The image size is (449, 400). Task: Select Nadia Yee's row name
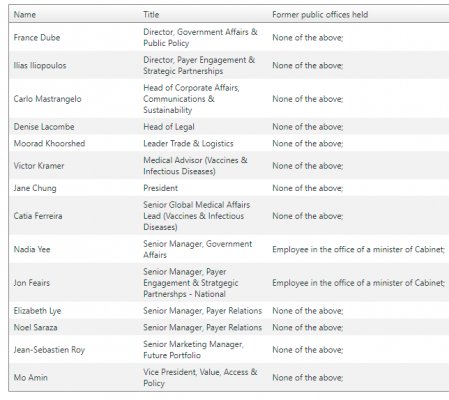point(32,249)
